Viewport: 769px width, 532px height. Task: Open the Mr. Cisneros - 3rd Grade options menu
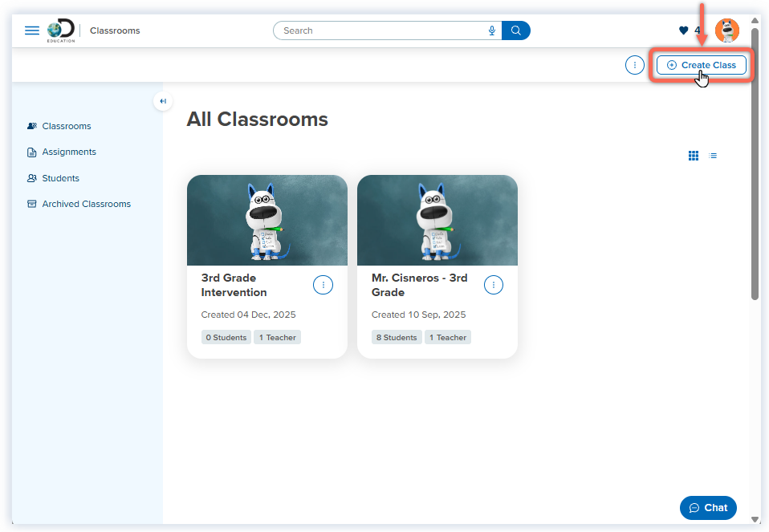pos(494,285)
